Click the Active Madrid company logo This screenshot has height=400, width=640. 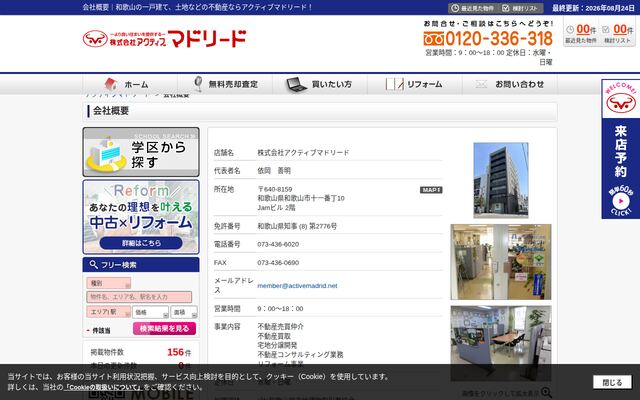164,39
